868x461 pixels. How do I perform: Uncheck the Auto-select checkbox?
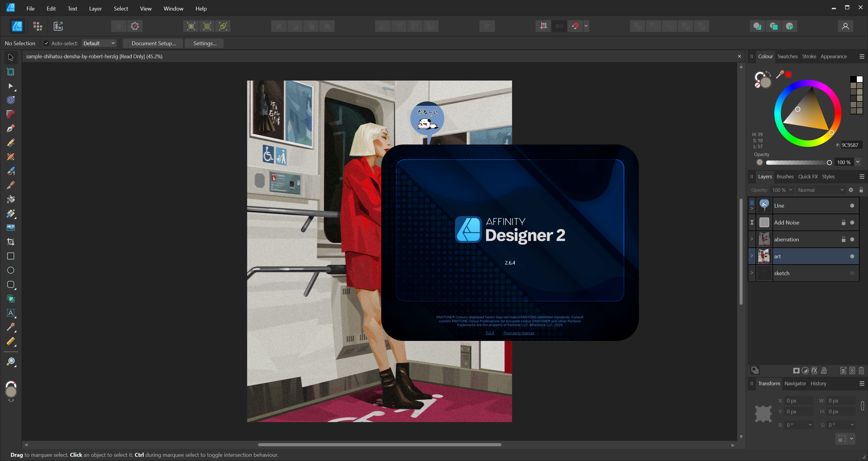pyautogui.click(x=46, y=43)
